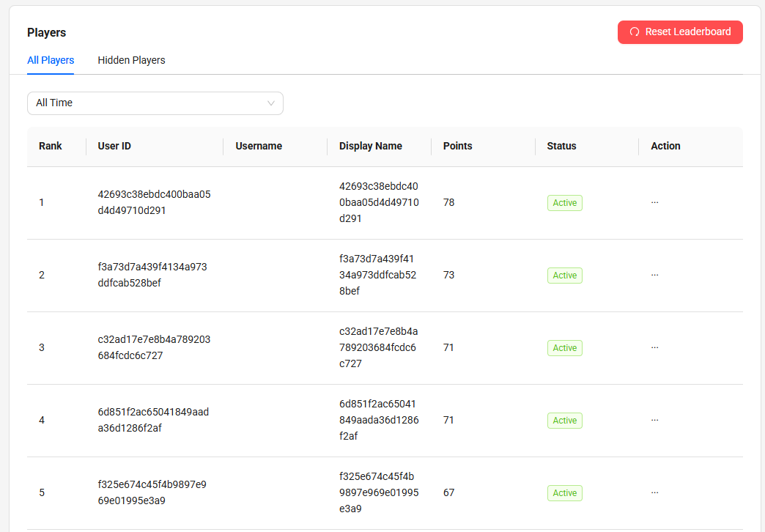
Task: Open the All Time period dropdown
Action: click(x=155, y=103)
